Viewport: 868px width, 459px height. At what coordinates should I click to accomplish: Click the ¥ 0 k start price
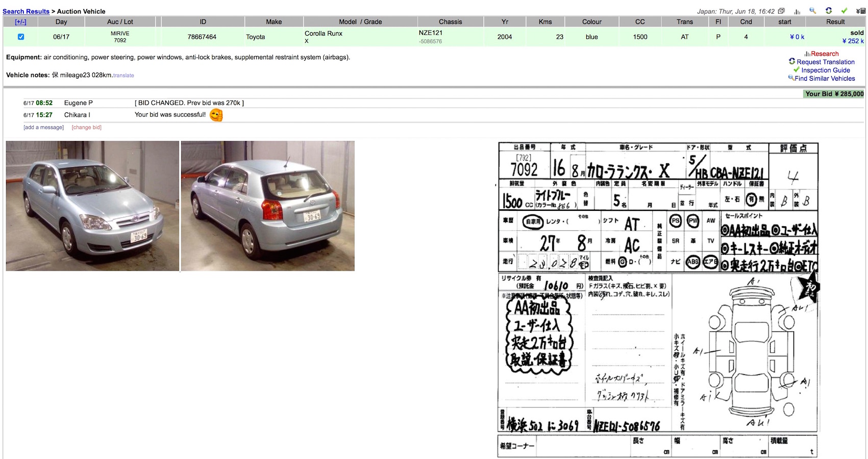click(797, 37)
